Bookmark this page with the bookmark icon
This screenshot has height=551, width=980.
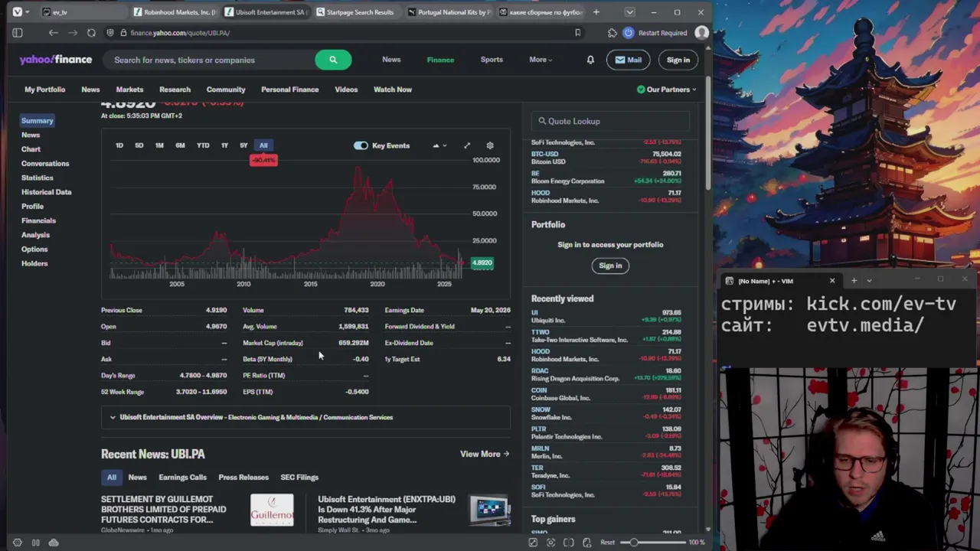pos(577,33)
